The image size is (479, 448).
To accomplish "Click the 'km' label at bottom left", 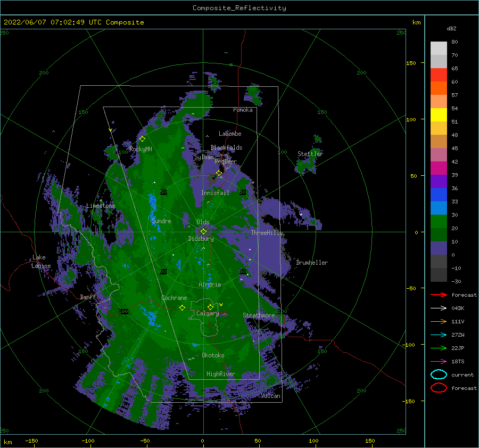I will tap(7, 442).
